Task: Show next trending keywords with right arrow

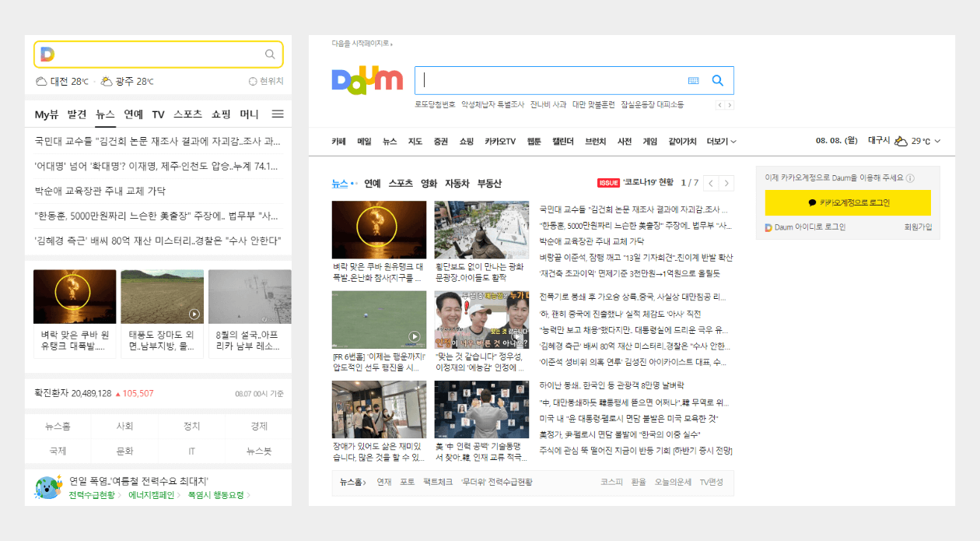Action: point(730,105)
